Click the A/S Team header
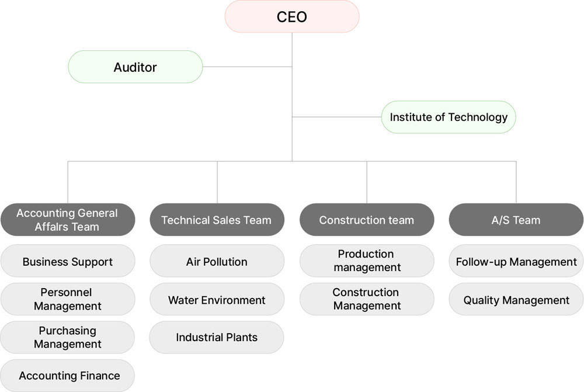 [516, 220]
